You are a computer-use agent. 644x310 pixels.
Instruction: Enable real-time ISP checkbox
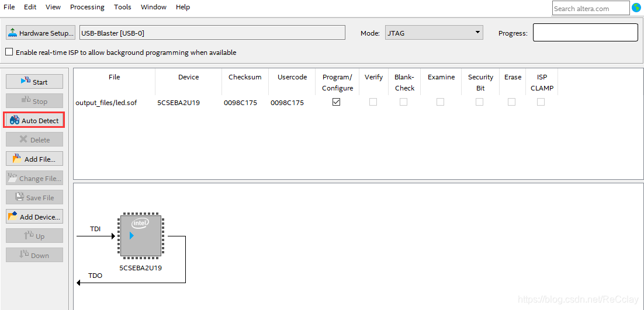point(9,52)
